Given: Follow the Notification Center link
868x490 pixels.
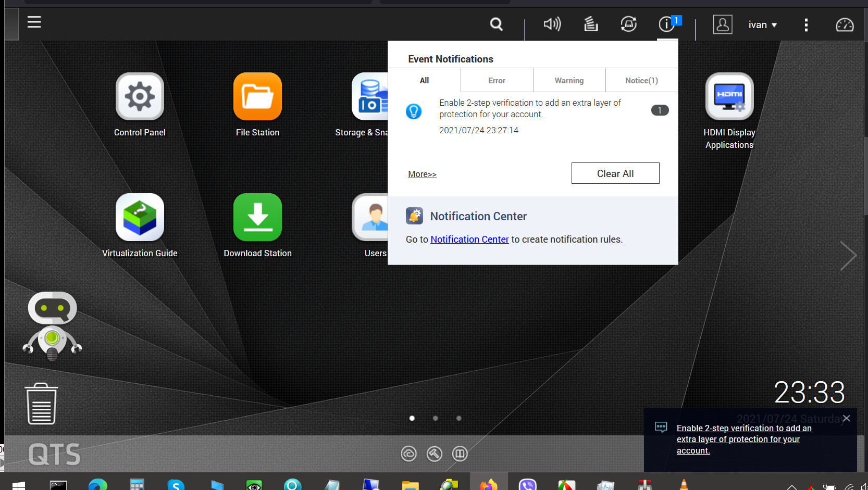Looking at the screenshot, I should coord(469,240).
